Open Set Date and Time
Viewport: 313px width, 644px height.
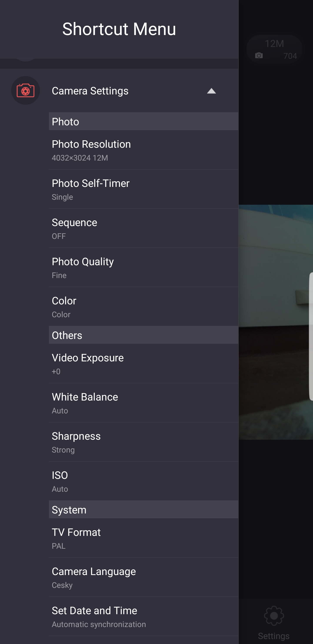point(143,617)
